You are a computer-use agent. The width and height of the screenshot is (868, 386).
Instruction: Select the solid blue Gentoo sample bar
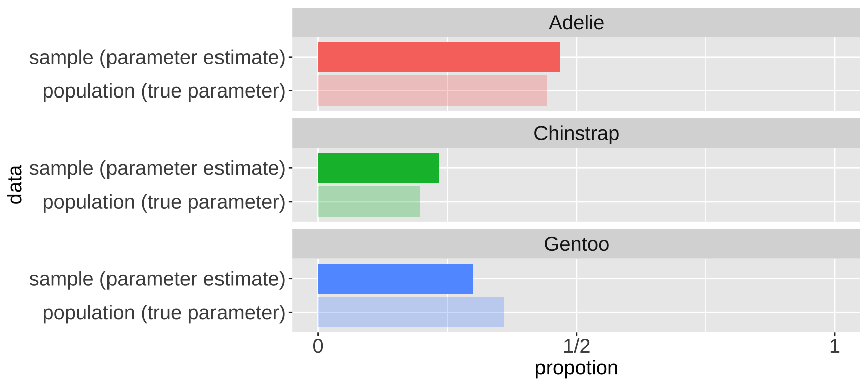point(395,279)
